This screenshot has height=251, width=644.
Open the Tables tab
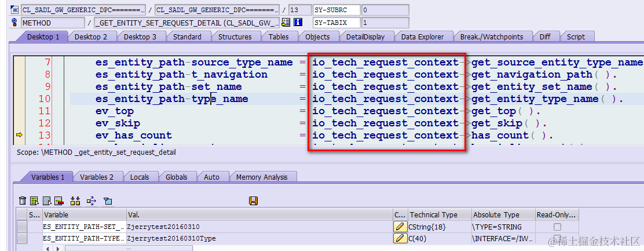point(279,37)
